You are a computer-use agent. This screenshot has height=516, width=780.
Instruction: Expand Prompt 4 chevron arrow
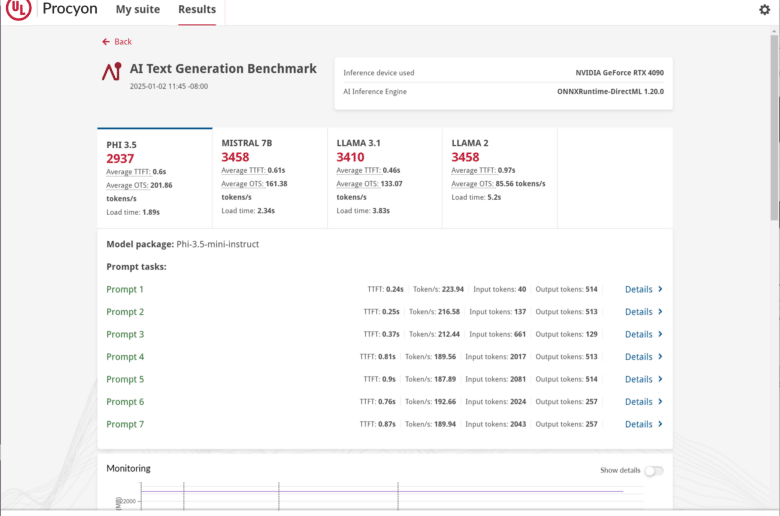coord(660,356)
